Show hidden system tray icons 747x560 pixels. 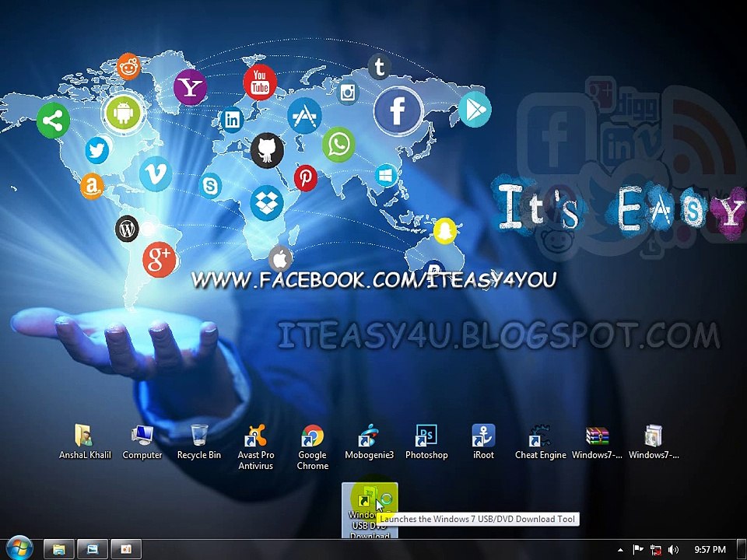coord(620,550)
